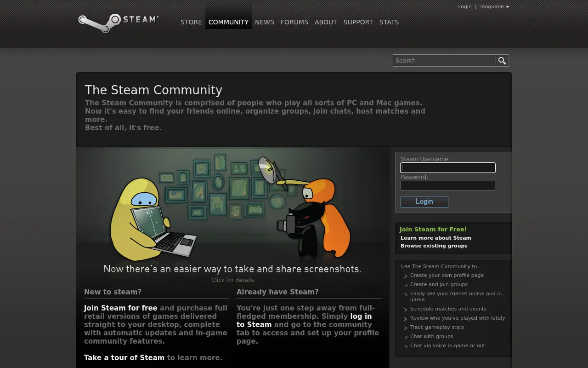Image resolution: width=588 pixels, height=368 pixels.
Task: Go to the NEWS section
Action: pyautogui.click(x=265, y=22)
